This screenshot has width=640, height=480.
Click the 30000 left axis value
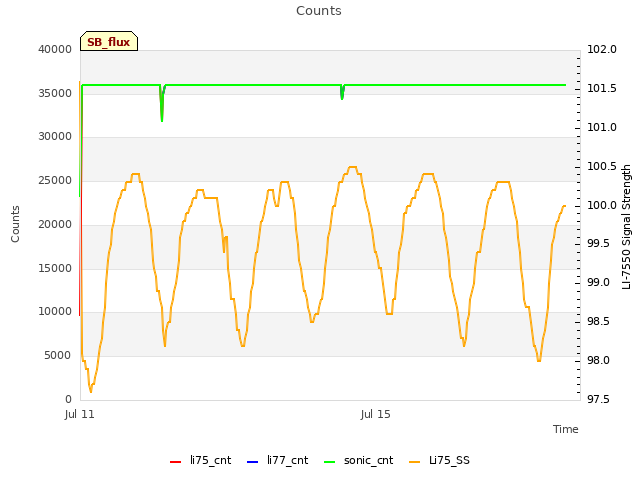pos(55,137)
